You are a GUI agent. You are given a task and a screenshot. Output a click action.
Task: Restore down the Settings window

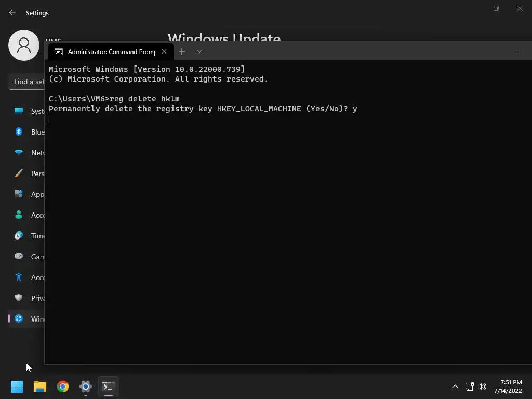496,8
